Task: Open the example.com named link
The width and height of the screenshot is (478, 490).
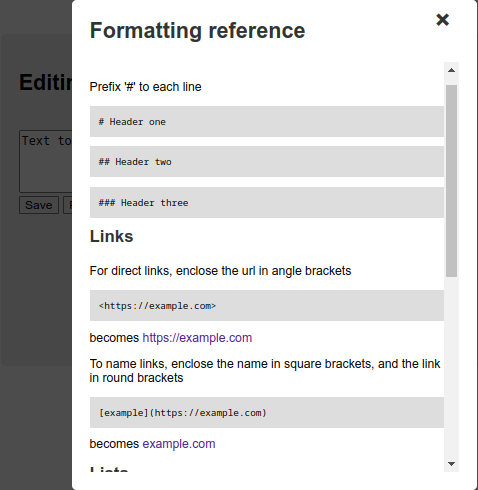Action: point(179,444)
